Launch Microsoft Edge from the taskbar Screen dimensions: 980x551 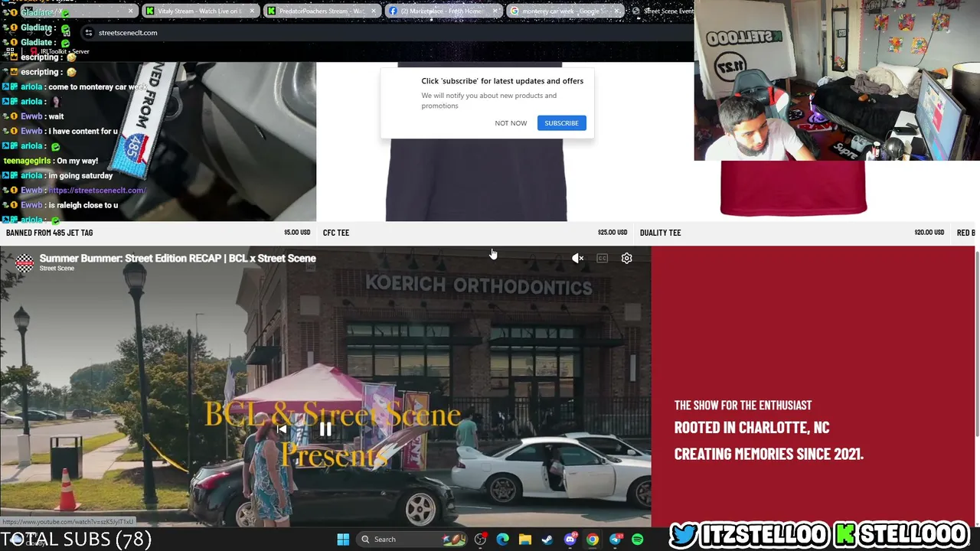coord(502,540)
